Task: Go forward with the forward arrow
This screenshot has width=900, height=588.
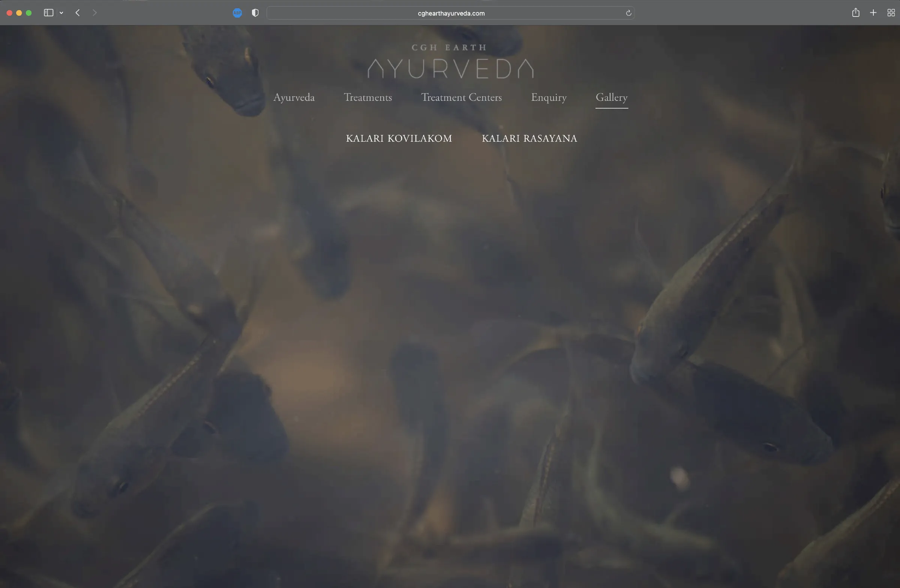Action: (x=94, y=13)
